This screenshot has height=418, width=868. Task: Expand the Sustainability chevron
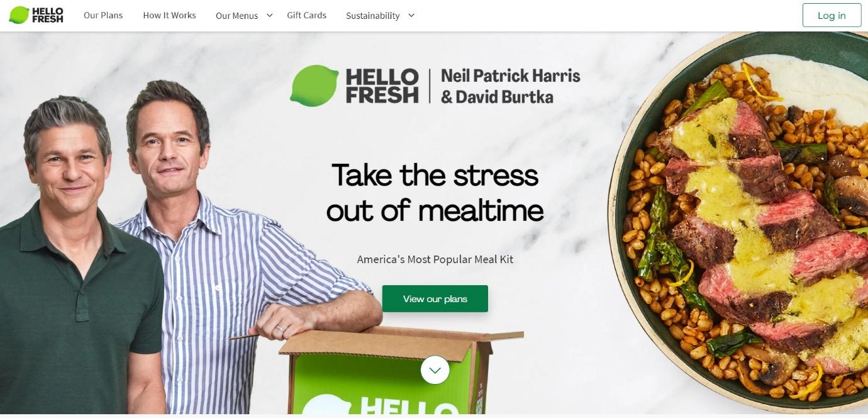point(411,15)
